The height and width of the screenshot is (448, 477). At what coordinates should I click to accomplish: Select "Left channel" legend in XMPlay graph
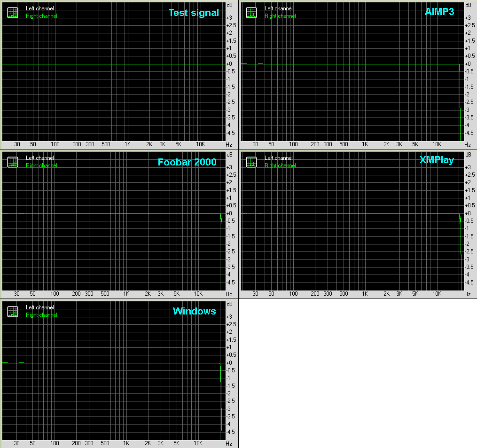(279, 158)
